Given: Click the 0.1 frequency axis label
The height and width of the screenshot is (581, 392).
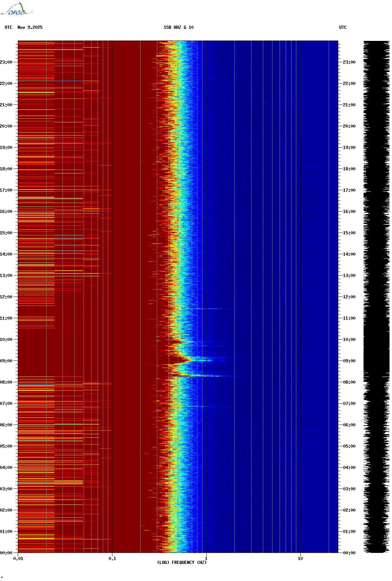Looking at the screenshot, I should pos(112,559).
